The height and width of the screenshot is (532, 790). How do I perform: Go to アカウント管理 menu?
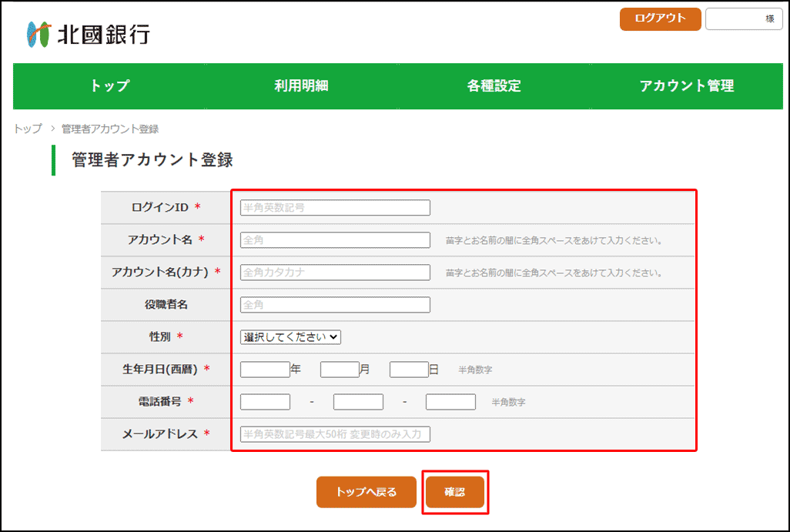(x=686, y=86)
